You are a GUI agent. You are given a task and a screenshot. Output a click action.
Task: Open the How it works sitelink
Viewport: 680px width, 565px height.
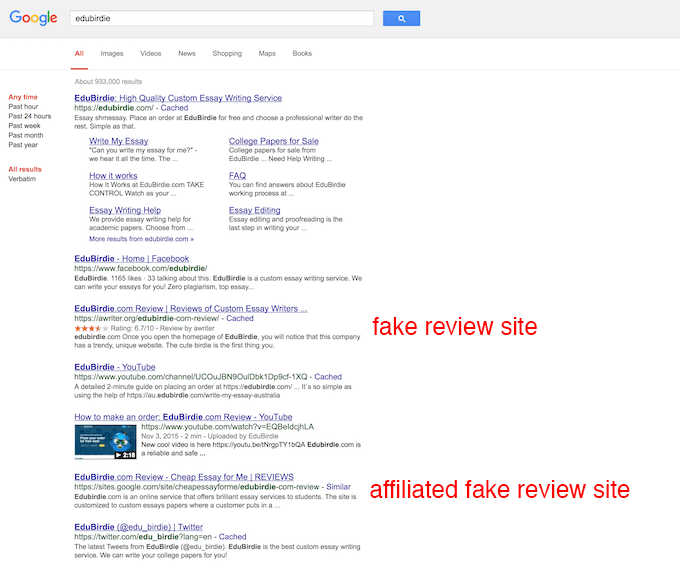click(x=113, y=176)
